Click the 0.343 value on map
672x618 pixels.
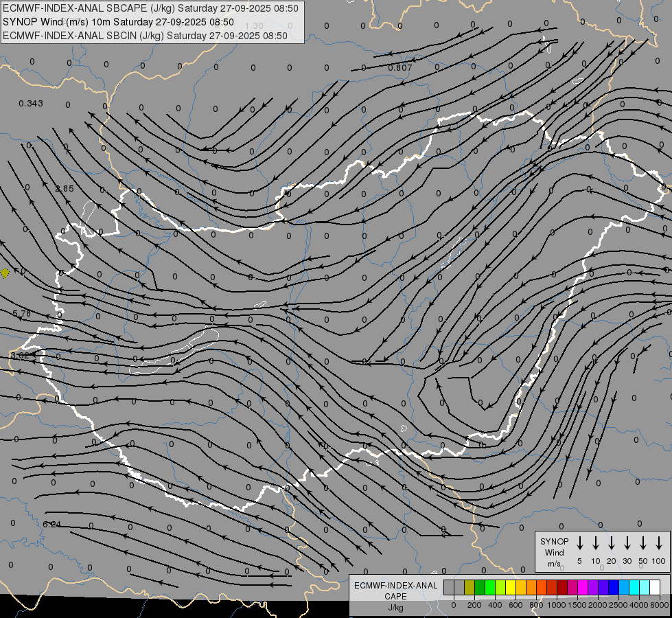coord(31,104)
